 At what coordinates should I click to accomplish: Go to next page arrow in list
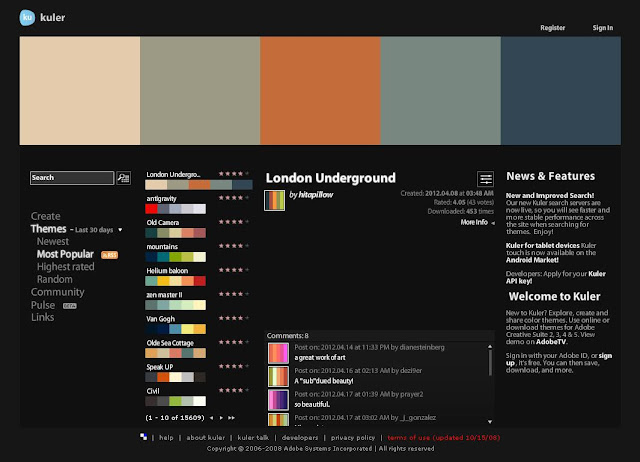point(221,418)
